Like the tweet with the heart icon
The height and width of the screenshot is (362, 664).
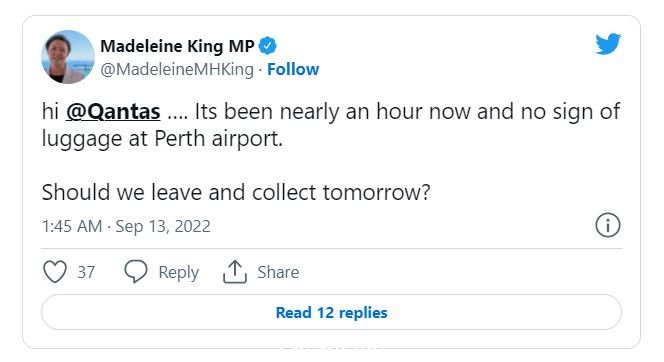click(x=55, y=271)
